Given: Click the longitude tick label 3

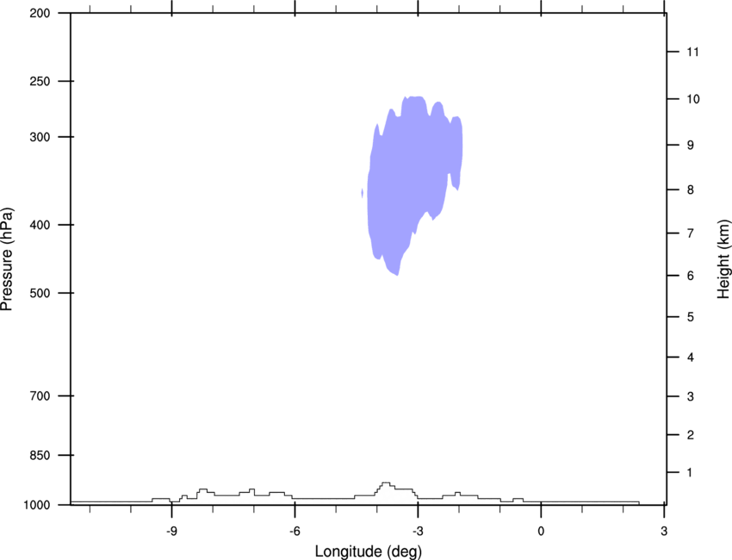Looking at the screenshot, I should click(x=664, y=531).
